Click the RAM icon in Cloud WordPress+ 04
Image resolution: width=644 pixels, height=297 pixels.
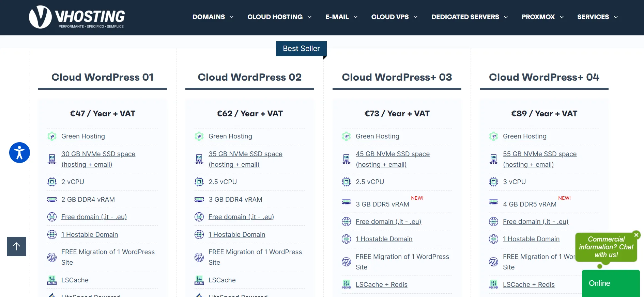click(493, 202)
